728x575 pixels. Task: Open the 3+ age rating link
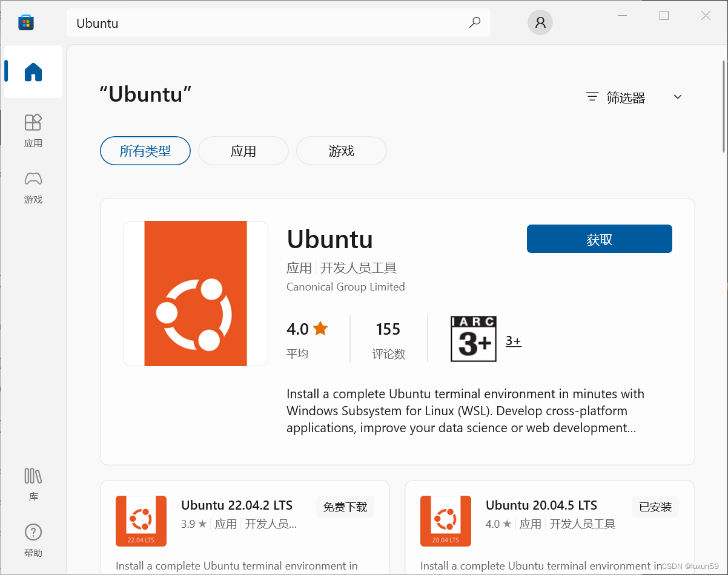(x=514, y=341)
